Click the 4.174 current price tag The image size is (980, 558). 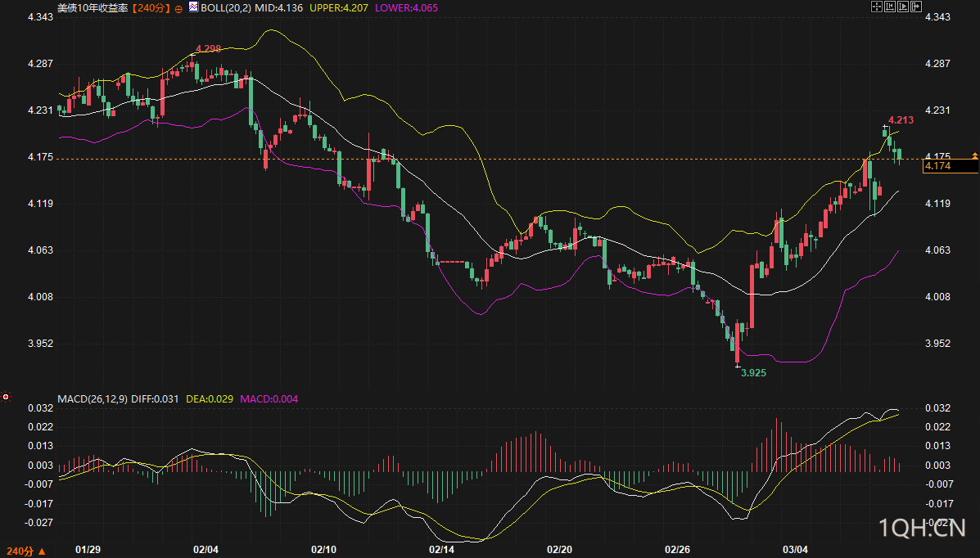coord(949,166)
